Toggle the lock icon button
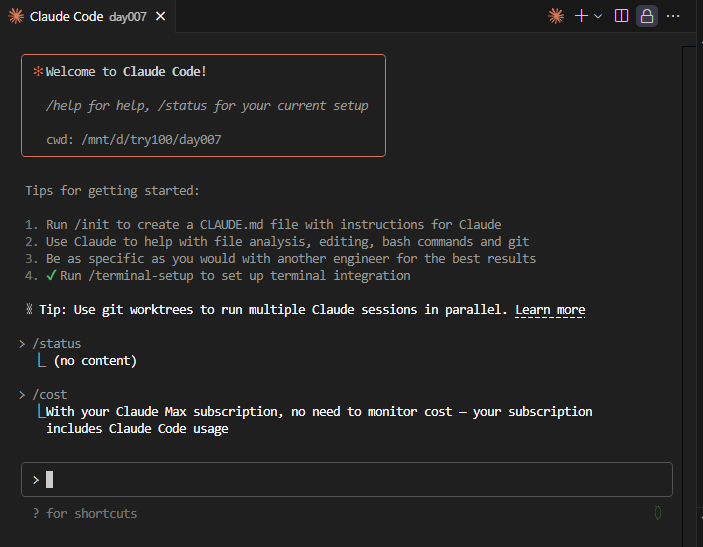The image size is (703, 547). (647, 16)
